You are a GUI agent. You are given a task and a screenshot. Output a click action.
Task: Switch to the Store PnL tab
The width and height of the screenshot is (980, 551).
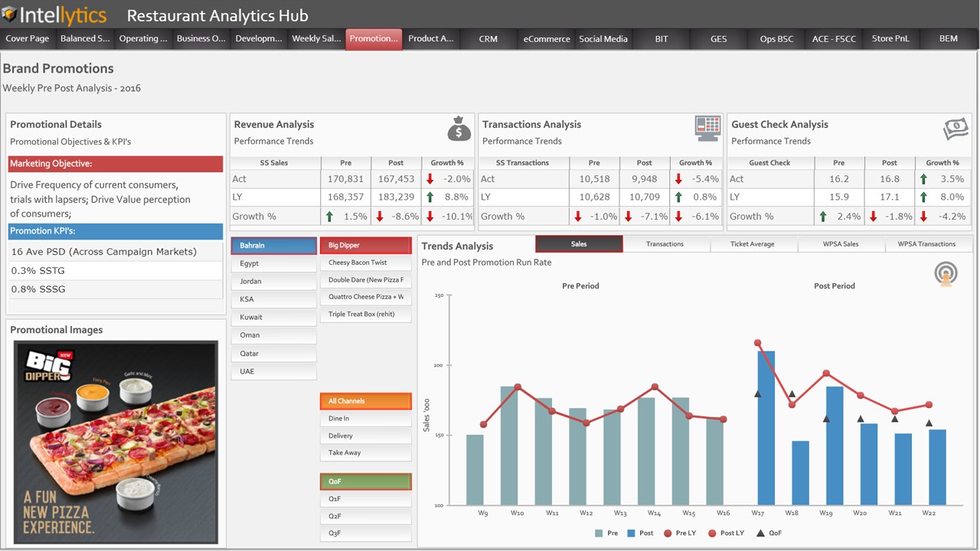point(890,39)
